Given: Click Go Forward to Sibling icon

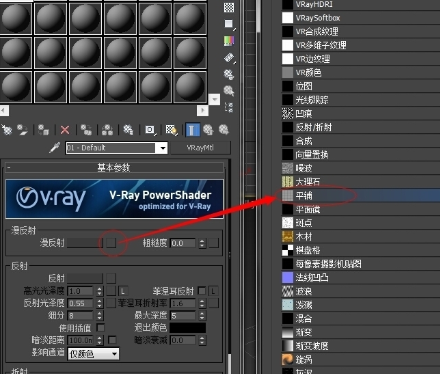Looking at the screenshot, I should [224, 130].
